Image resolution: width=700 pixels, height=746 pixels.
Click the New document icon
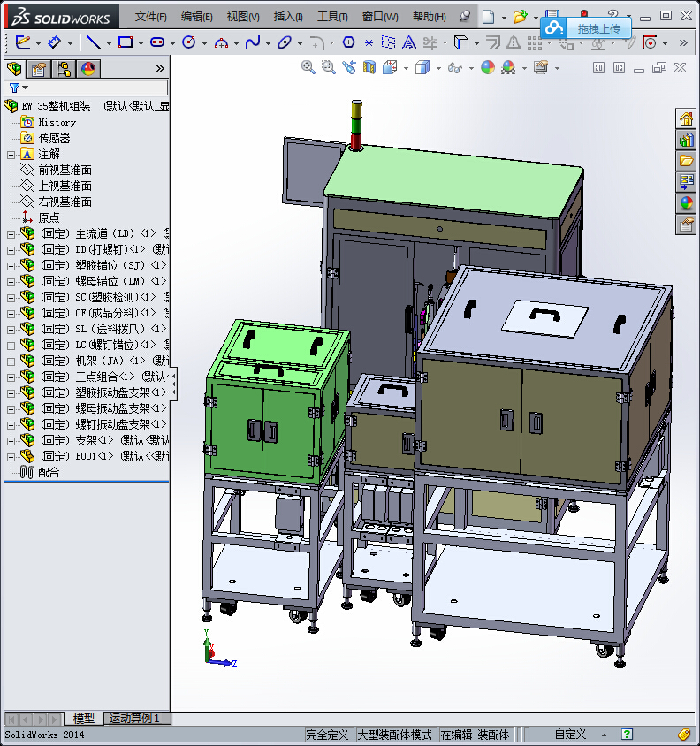[x=488, y=17]
